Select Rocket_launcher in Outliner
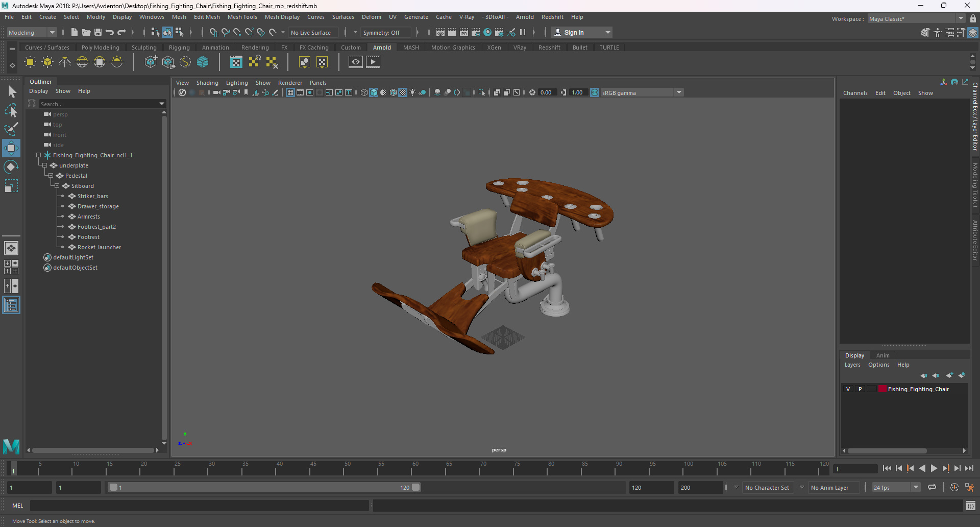Viewport: 980px width, 527px height. 99,247
